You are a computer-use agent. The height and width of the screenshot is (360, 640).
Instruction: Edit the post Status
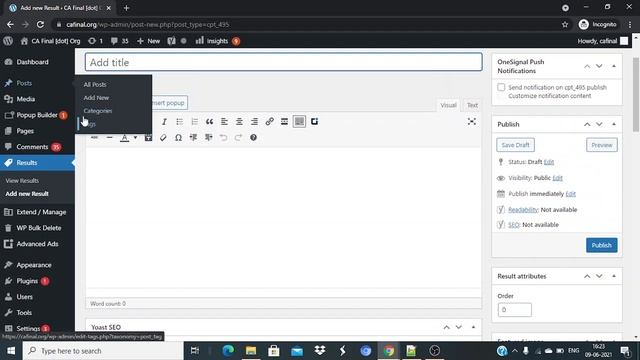(549, 162)
